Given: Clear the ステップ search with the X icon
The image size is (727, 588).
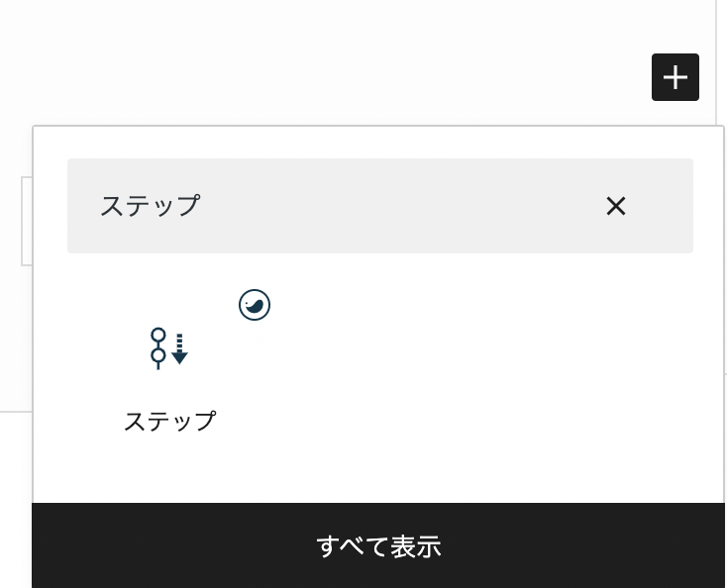Looking at the screenshot, I should click(x=616, y=206).
